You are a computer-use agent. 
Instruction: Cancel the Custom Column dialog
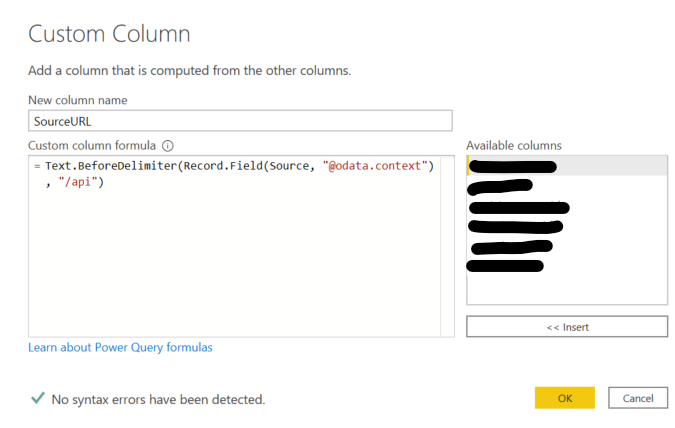tap(638, 398)
